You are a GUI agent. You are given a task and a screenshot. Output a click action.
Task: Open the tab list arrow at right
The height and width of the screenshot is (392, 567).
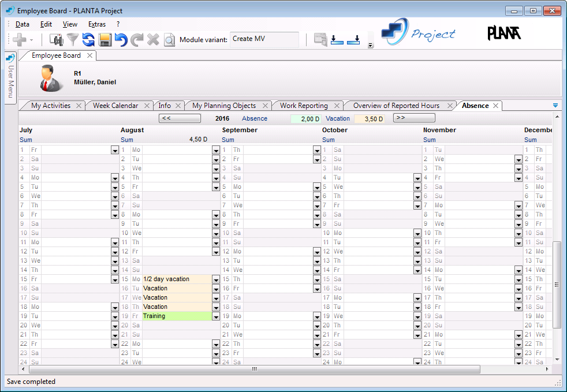(x=555, y=106)
